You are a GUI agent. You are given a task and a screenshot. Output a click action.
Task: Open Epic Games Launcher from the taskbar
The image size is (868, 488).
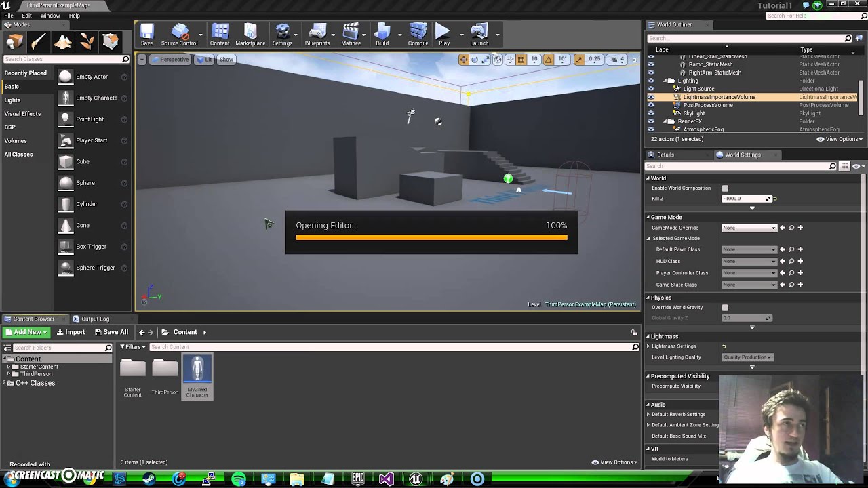tap(358, 479)
